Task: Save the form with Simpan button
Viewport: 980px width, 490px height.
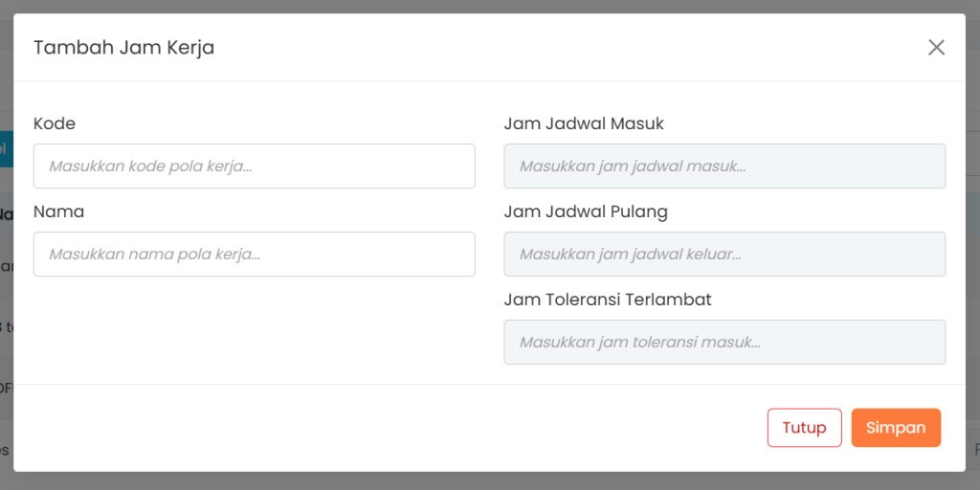Action: pyautogui.click(x=896, y=428)
